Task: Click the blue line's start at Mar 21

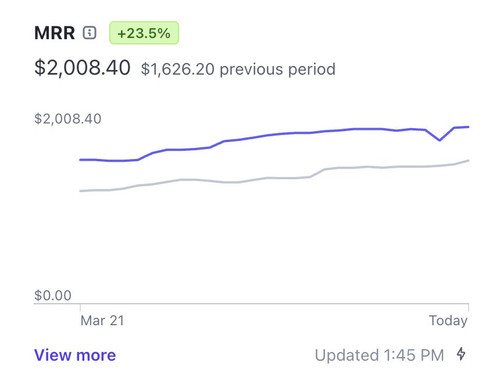Action: 80,160
